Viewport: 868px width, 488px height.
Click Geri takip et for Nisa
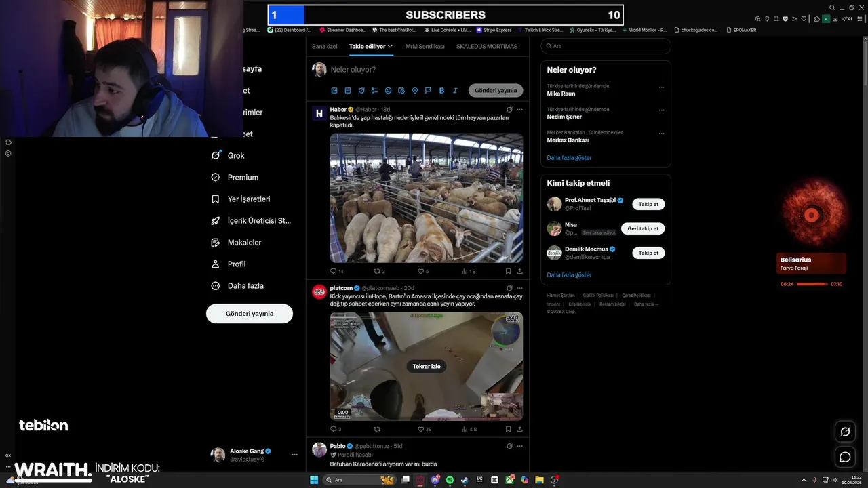point(643,228)
